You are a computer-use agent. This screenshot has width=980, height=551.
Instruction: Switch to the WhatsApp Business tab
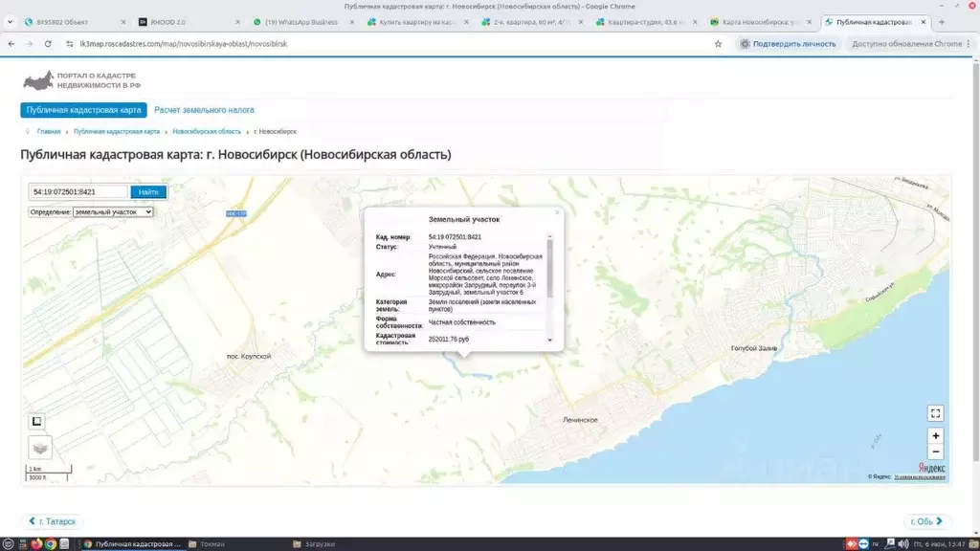click(301, 22)
